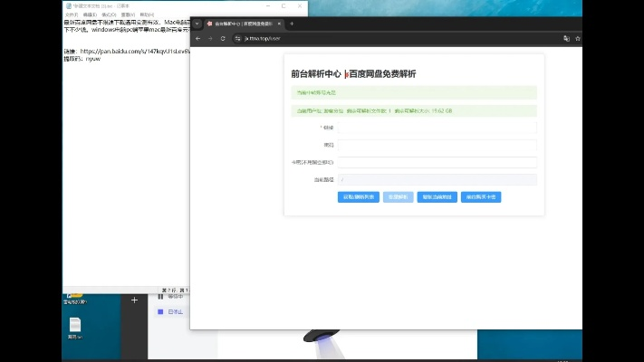
Task: Open the 文件(F) menu in Notepad
Action: pos(72,14)
